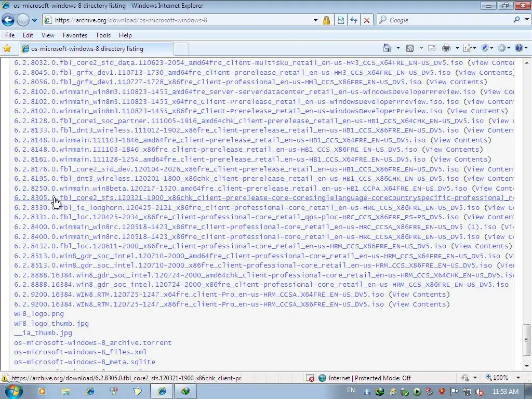
Task: Open the File menu
Action: tap(10, 35)
